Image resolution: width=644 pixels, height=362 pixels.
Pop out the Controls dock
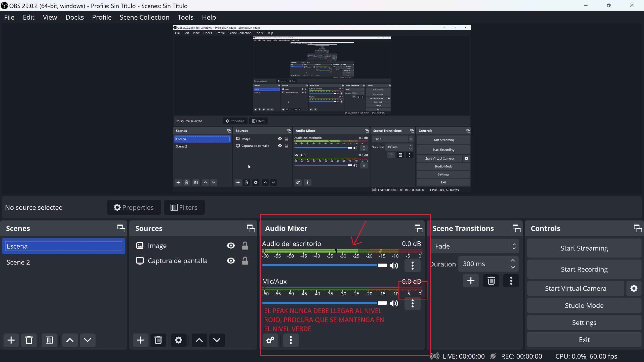click(638, 228)
